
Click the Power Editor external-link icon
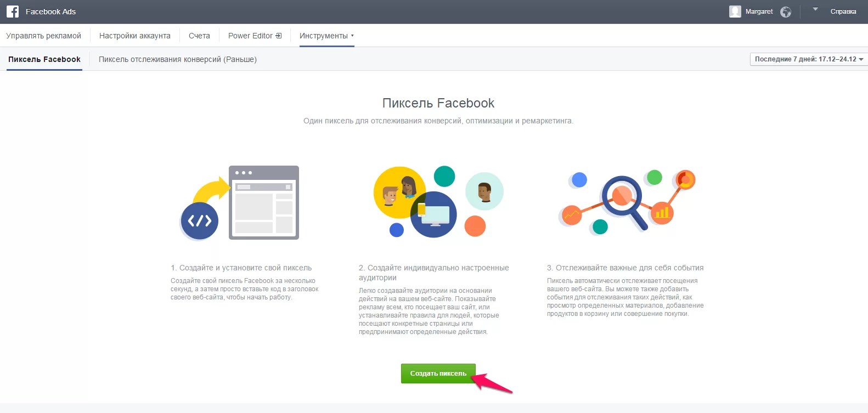click(x=279, y=36)
